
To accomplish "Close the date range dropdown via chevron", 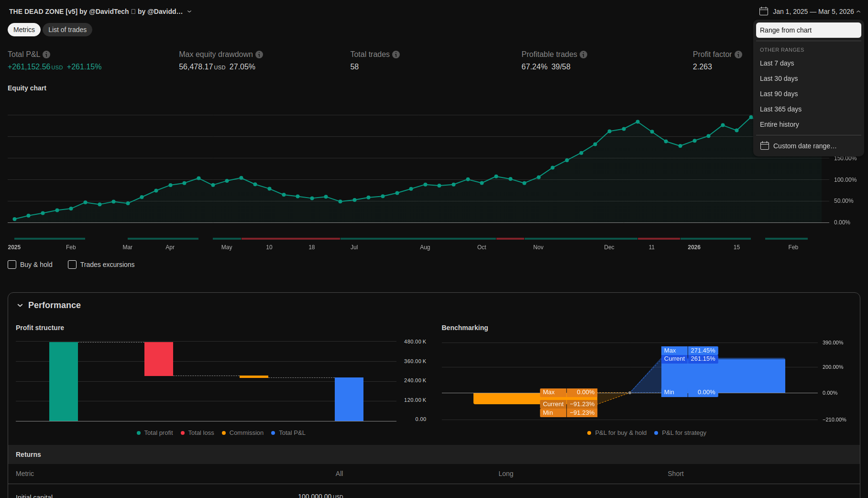I will coord(858,11).
